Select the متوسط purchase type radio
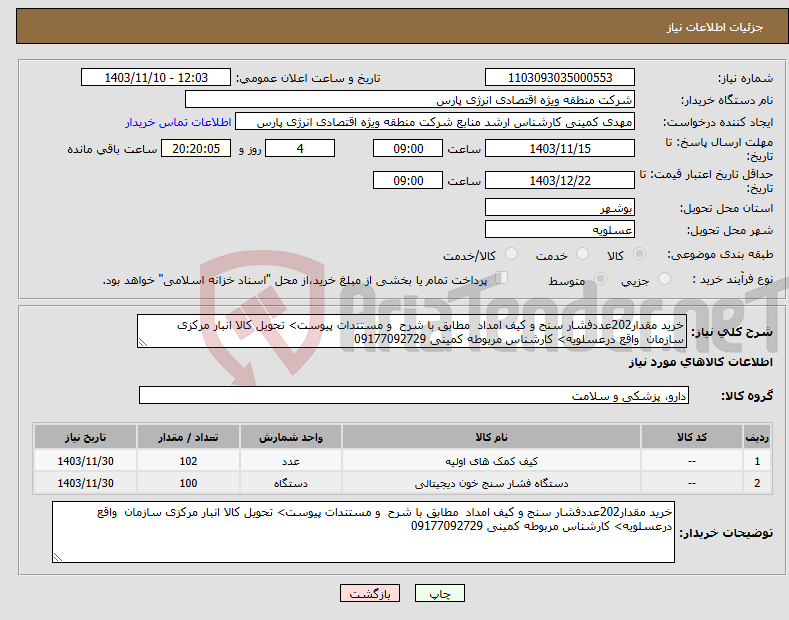The width and height of the screenshot is (789, 620). (x=600, y=278)
